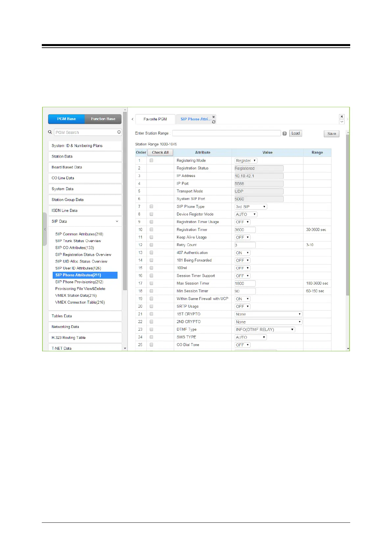
Task: Open the 2ND CRYPTO dropdown
Action: [268, 322]
